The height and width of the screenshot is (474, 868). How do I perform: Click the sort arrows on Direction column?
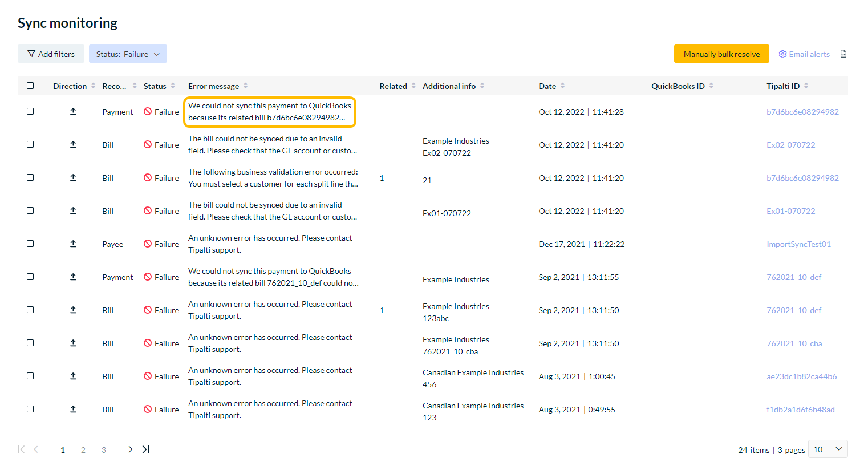coord(94,86)
